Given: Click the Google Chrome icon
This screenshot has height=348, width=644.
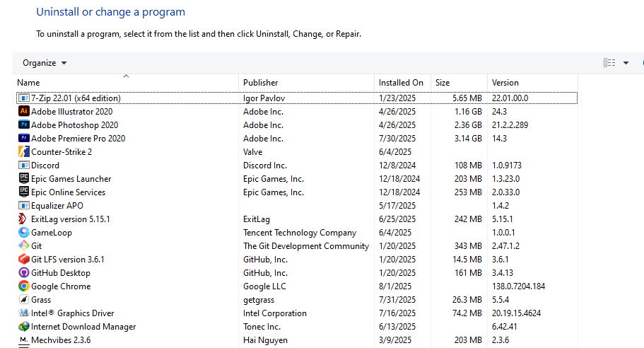Looking at the screenshot, I should pos(23,286).
